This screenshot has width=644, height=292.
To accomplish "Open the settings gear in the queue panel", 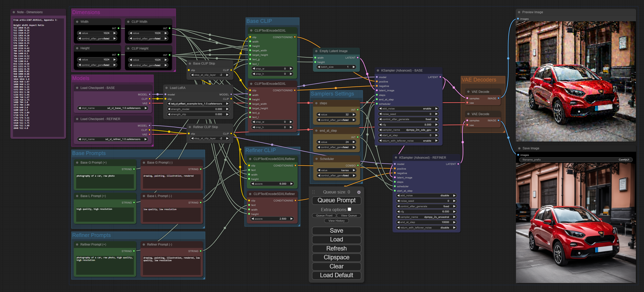I will tap(359, 192).
